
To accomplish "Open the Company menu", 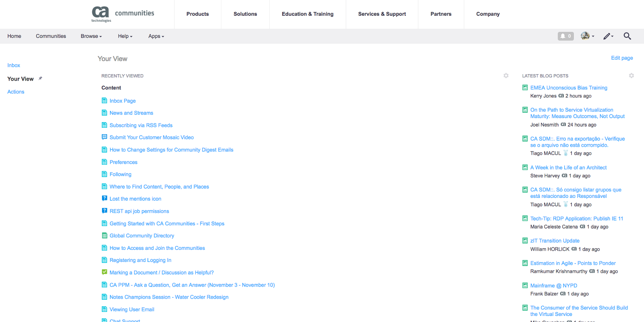I will (488, 14).
